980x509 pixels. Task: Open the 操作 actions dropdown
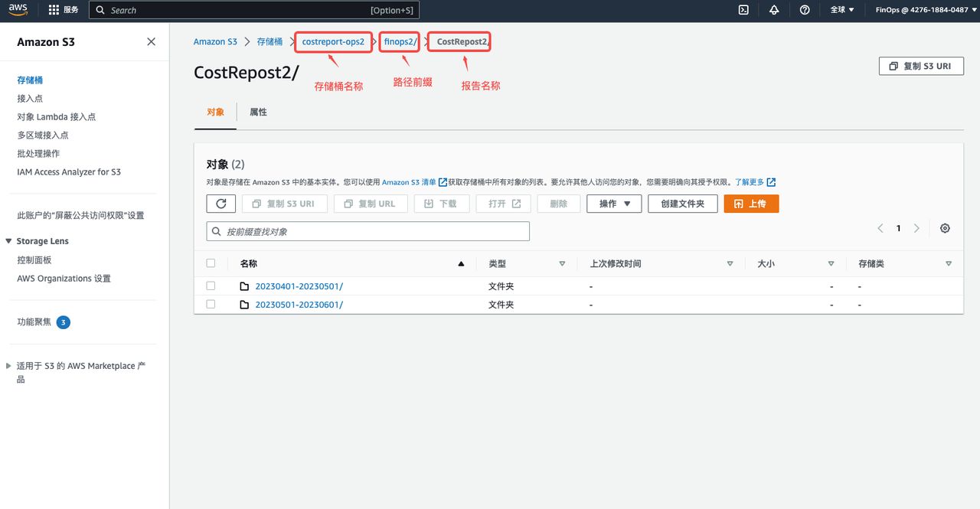pyautogui.click(x=614, y=204)
